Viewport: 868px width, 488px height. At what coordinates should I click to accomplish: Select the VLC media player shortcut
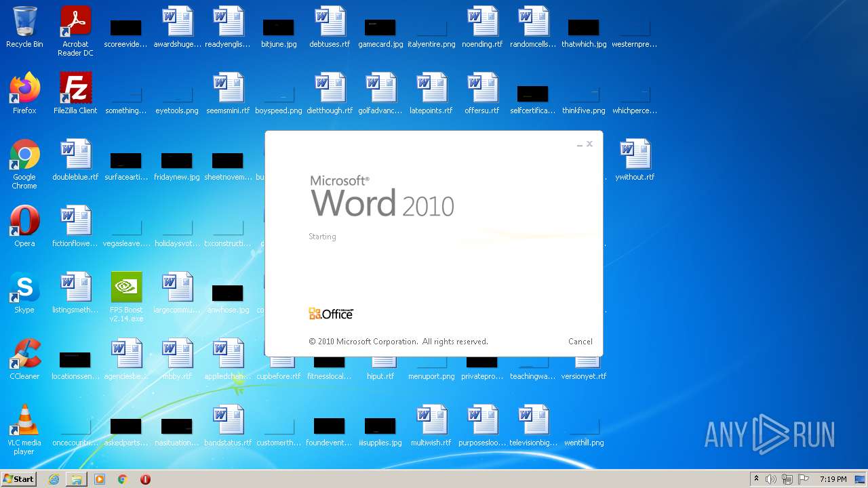[x=24, y=430]
